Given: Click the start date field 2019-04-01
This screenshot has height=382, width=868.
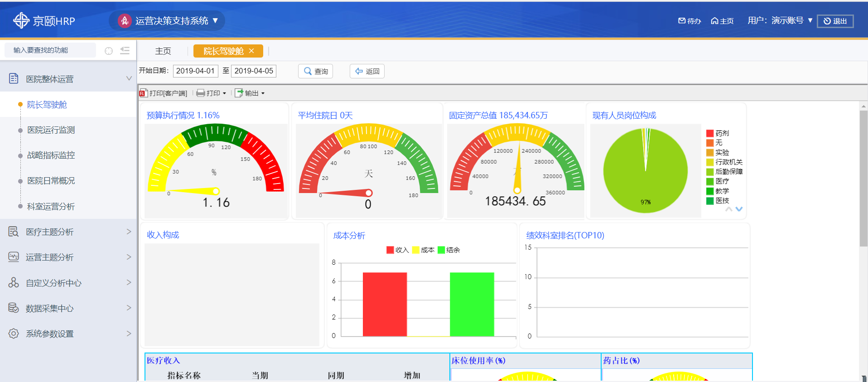Looking at the screenshot, I should 196,71.
